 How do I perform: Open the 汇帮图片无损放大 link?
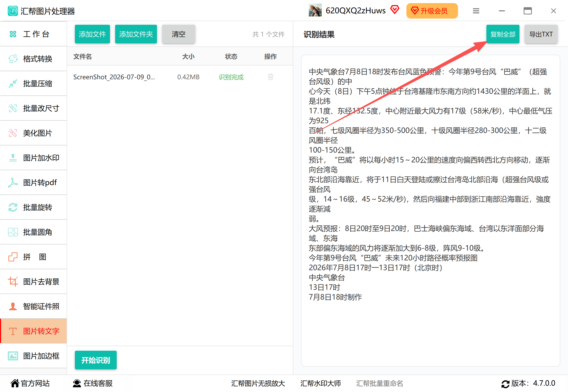[x=258, y=383]
